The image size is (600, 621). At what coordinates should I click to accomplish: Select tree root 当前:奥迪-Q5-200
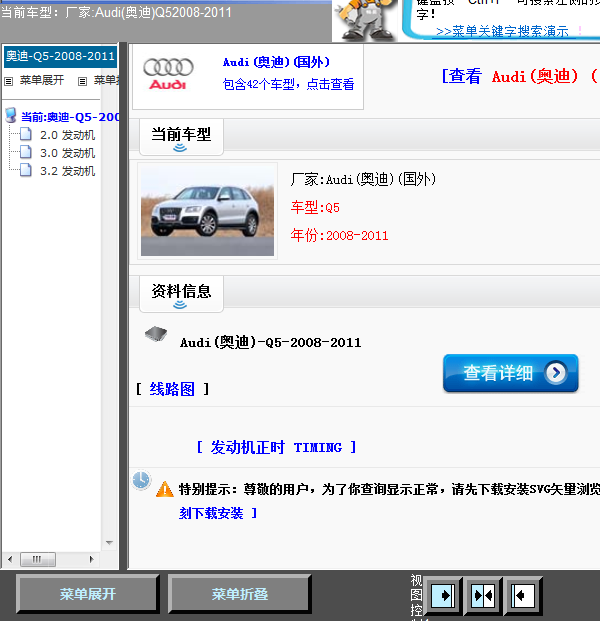tap(70, 117)
